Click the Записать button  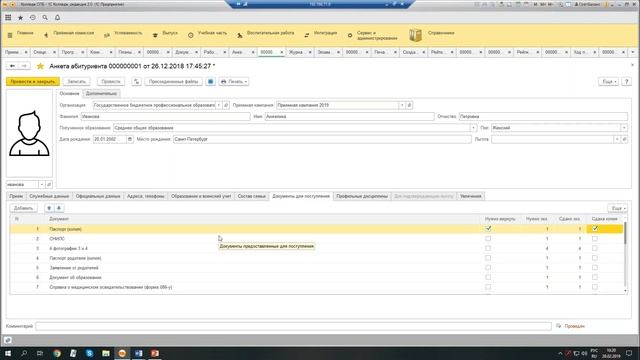[x=76, y=82]
